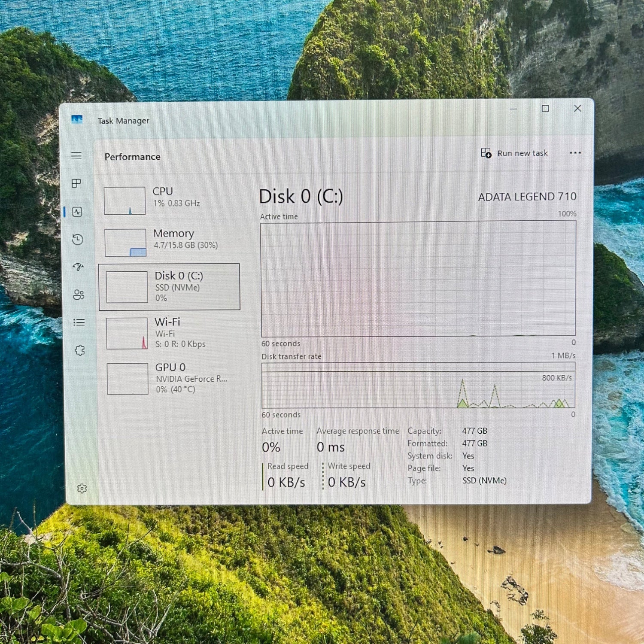644x644 pixels.
Task: Open the Users page icon
Action: tap(79, 295)
